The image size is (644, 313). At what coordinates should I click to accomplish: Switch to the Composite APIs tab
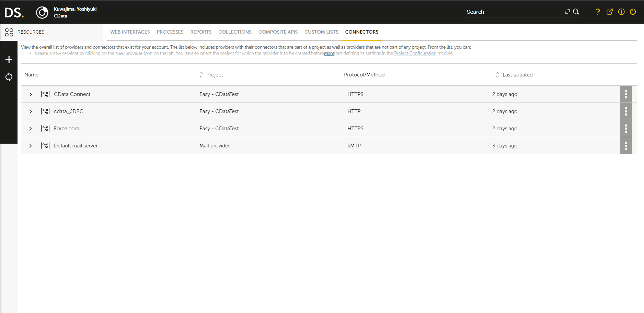278,32
